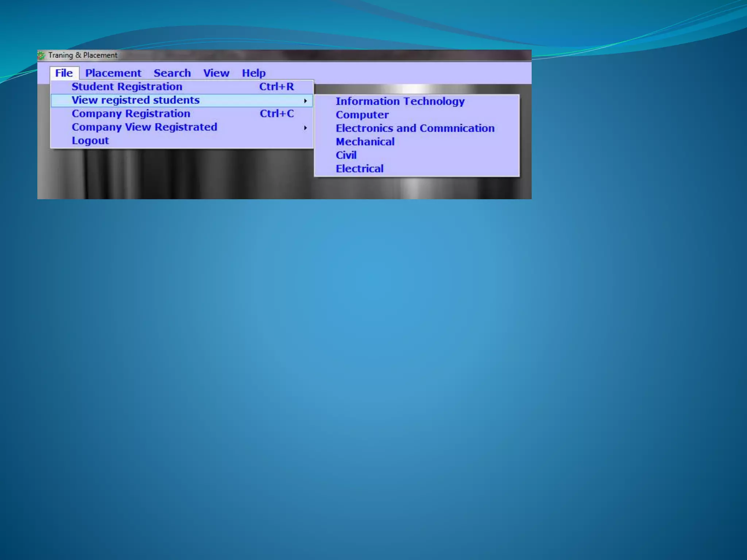Select Electrical department entry
Image resolution: width=747 pixels, height=560 pixels.
coord(360,169)
